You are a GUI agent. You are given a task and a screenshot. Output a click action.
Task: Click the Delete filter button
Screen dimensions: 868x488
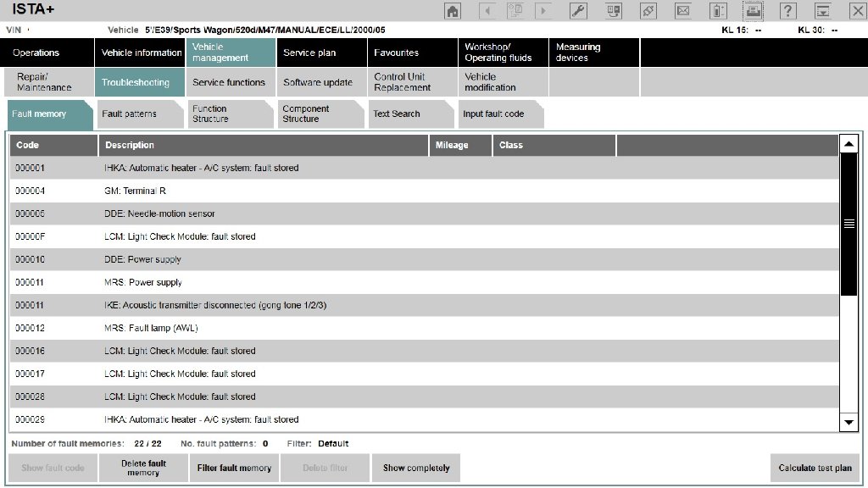[325, 468]
